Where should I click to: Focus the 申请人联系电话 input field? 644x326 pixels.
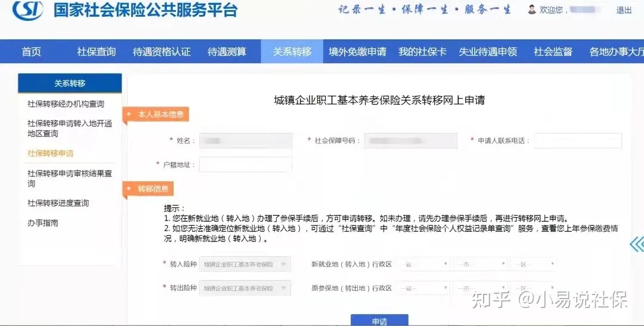click(577, 141)
